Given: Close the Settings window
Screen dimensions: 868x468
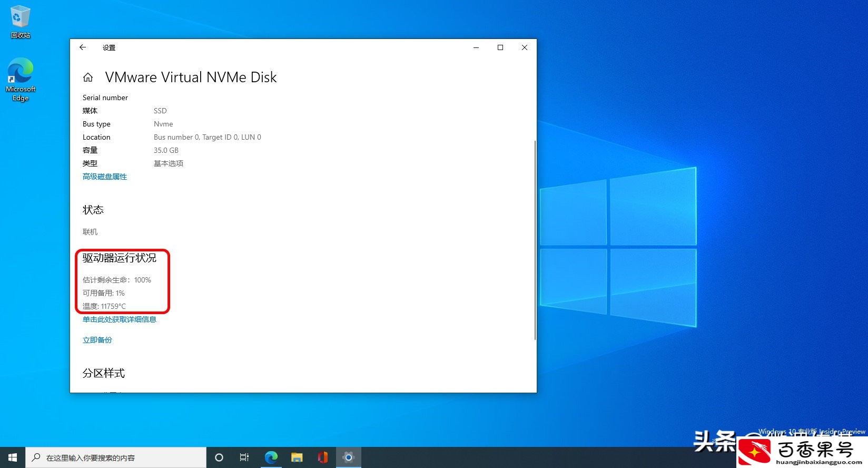Looking at the screenshot, I should (x=525, y=47).
